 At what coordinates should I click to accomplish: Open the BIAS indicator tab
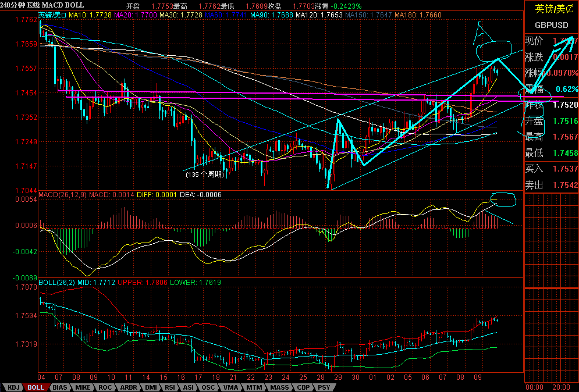(60, 387)
